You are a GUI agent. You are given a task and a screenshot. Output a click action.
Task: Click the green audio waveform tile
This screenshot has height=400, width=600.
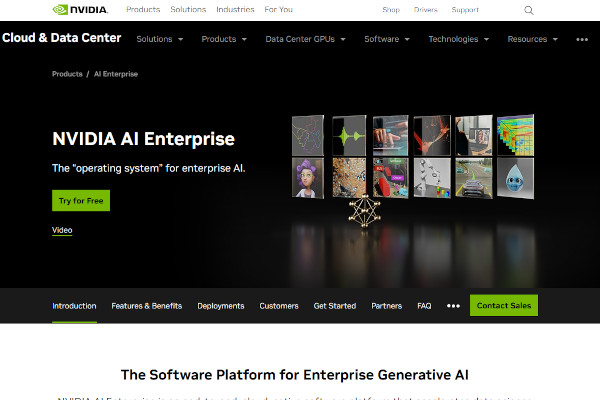click(x=349, y=136)
